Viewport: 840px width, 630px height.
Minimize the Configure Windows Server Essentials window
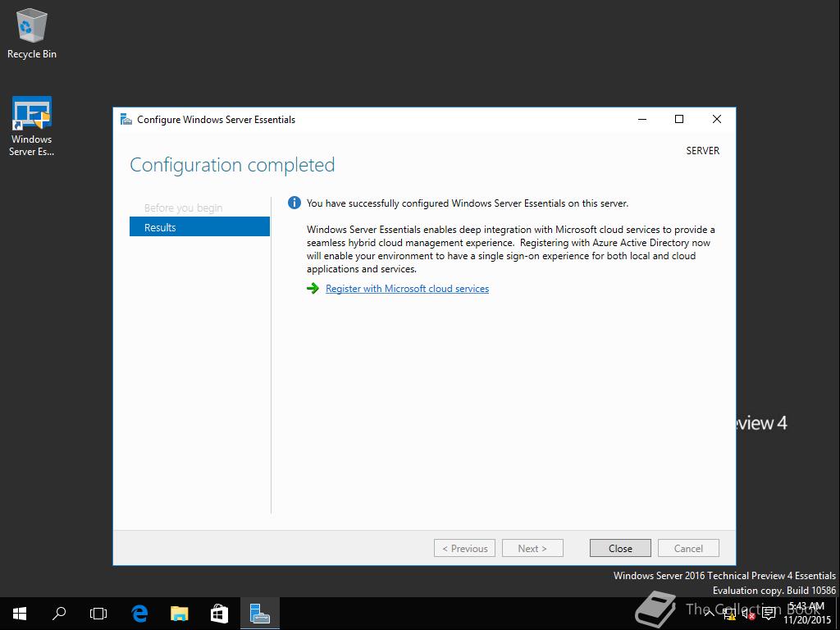coord(642,120)
